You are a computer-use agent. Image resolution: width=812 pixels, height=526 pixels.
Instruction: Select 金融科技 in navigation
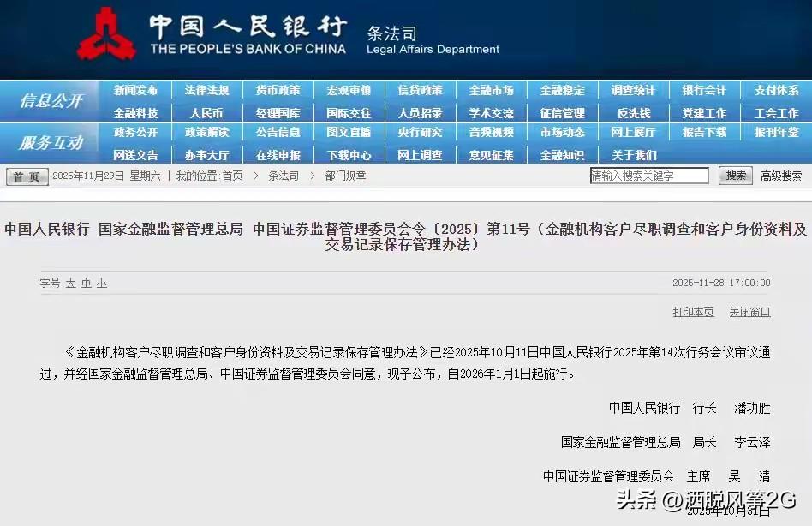coord(135,113)
